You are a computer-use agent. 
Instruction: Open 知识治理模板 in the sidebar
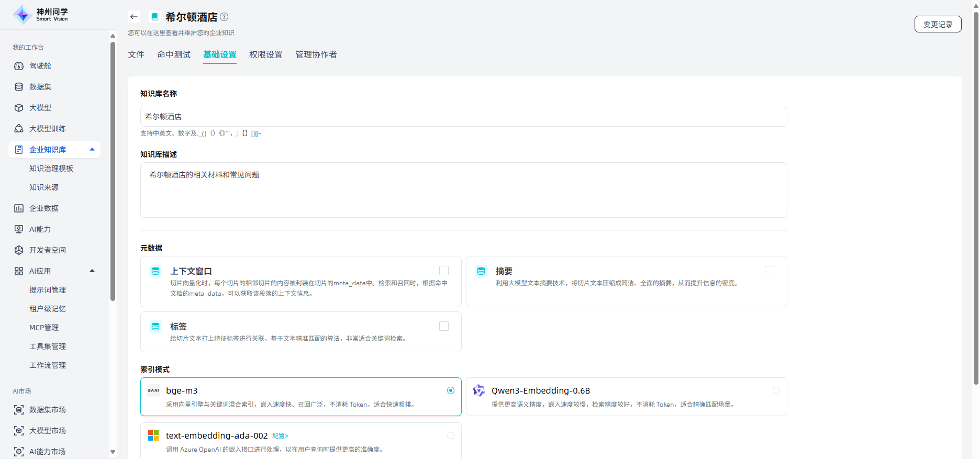[x=51, y=169]
